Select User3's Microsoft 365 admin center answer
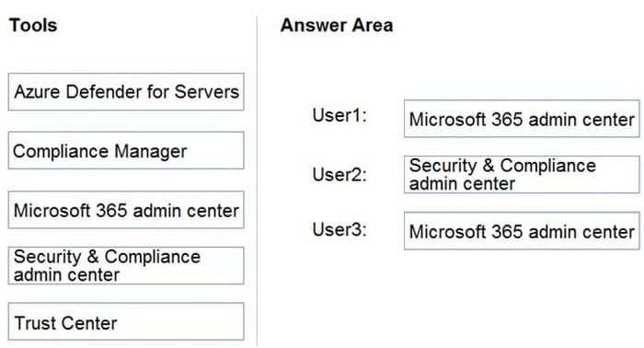Screen dimensions: 644x348 522,231
